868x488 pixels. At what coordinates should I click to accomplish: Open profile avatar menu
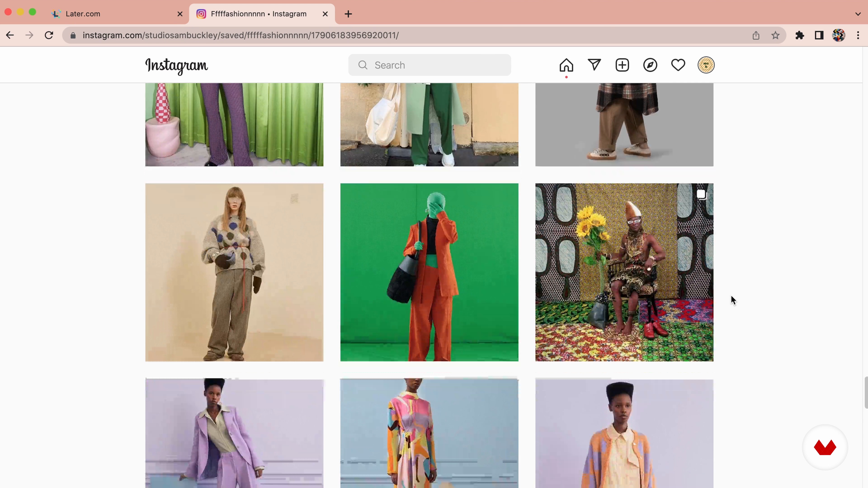coord(706,65)
